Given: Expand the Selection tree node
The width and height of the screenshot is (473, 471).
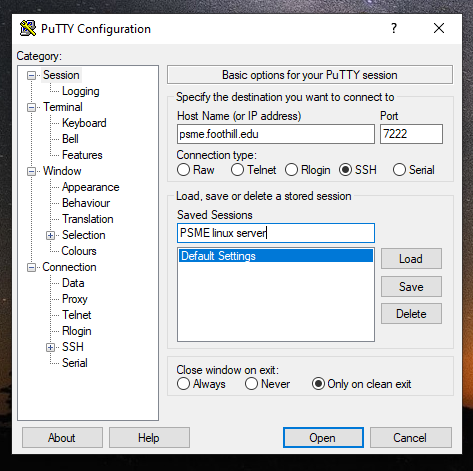Looking at the screenshot, I should click(x=50, y=236).
